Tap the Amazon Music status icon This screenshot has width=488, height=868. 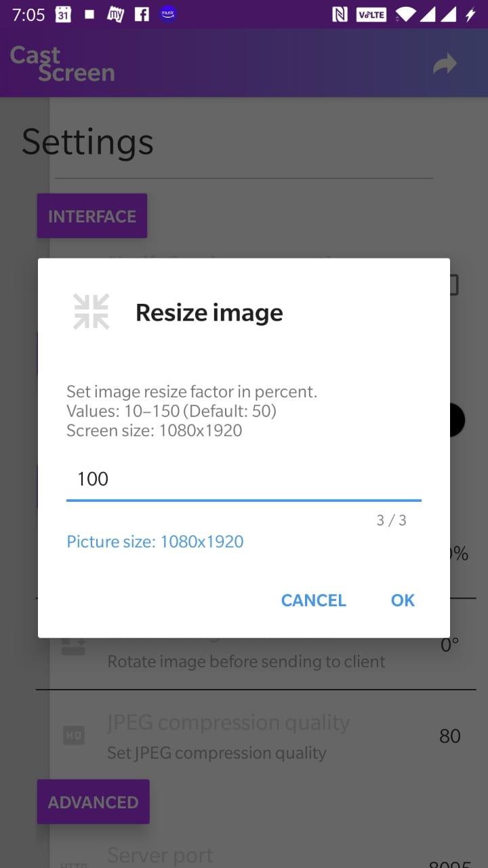click(x=168, y=14)
